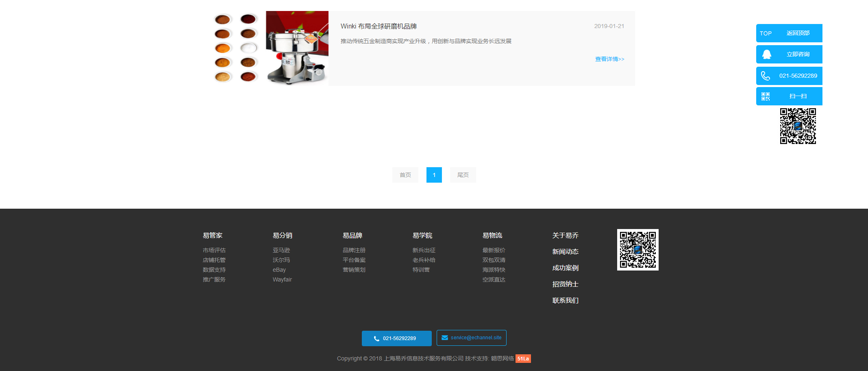Select page 1 in pagination

(x=434, y=175)
